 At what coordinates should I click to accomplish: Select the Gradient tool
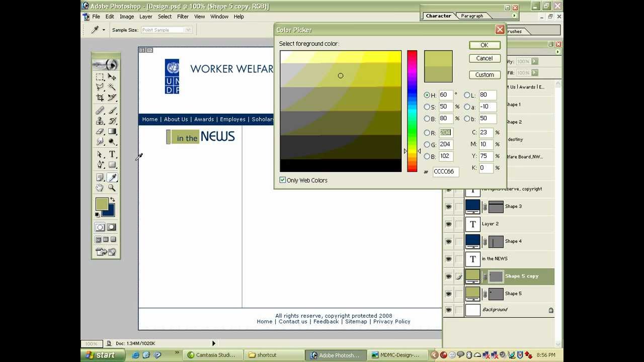(112, 132)
